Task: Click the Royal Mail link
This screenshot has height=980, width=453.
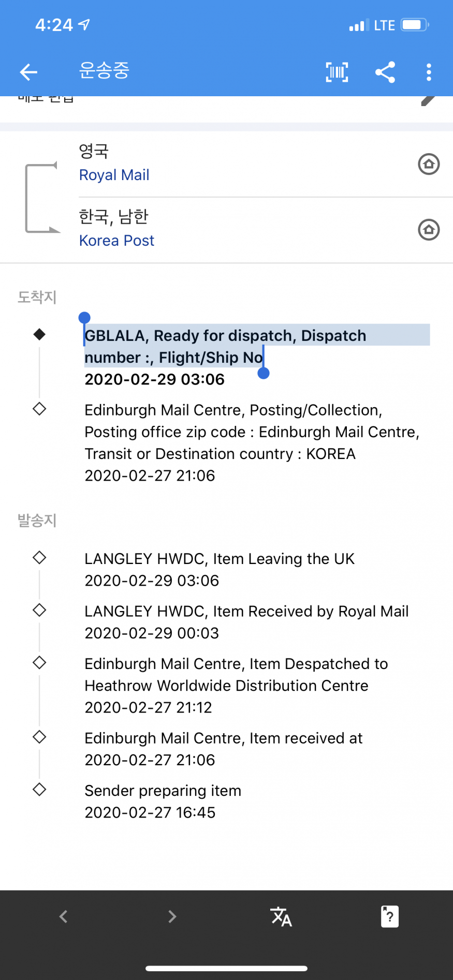Action: [114, 175]
